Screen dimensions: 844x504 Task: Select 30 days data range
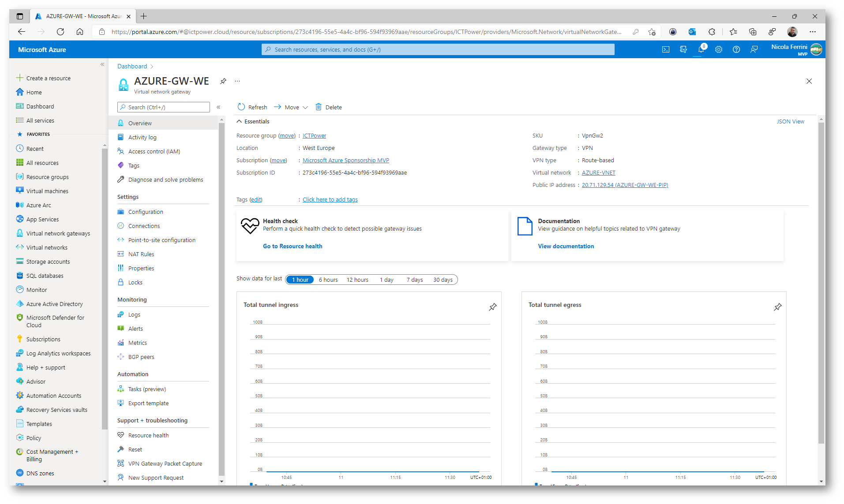tap(443, 280)
